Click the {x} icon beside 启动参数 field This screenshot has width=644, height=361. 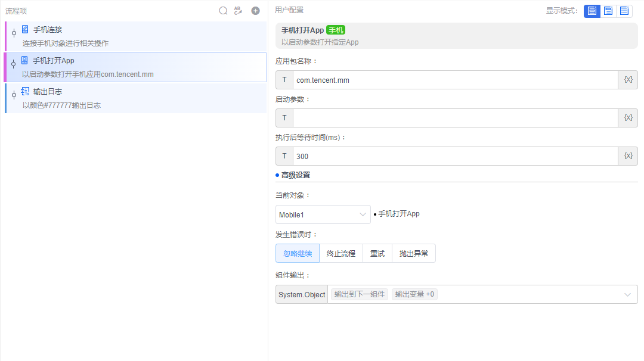628,117
